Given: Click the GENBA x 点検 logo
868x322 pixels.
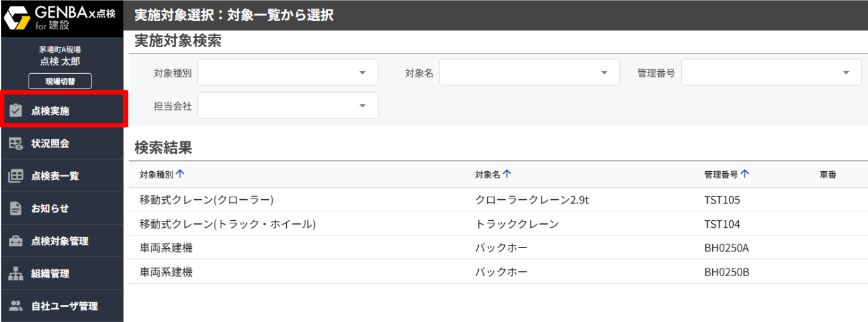Looking at the screenshot, I should click(61, 18).
